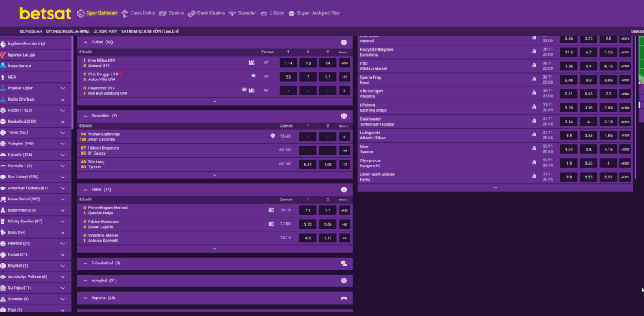Viewport: 644px width, 316px height.
Task: Show more Tenis live matches arrow
Action: (214, 249)
